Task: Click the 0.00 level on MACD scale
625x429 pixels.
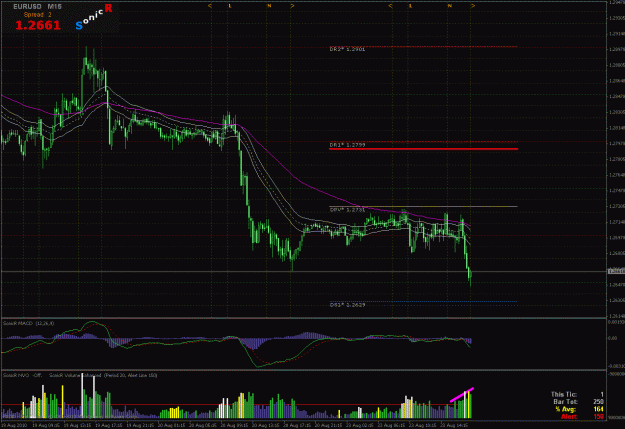Action: point(612,338)
